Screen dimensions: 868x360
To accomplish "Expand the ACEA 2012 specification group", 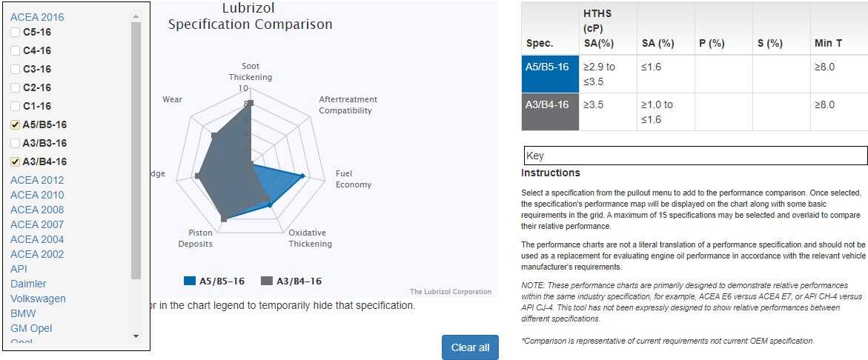I will point(37,180).
